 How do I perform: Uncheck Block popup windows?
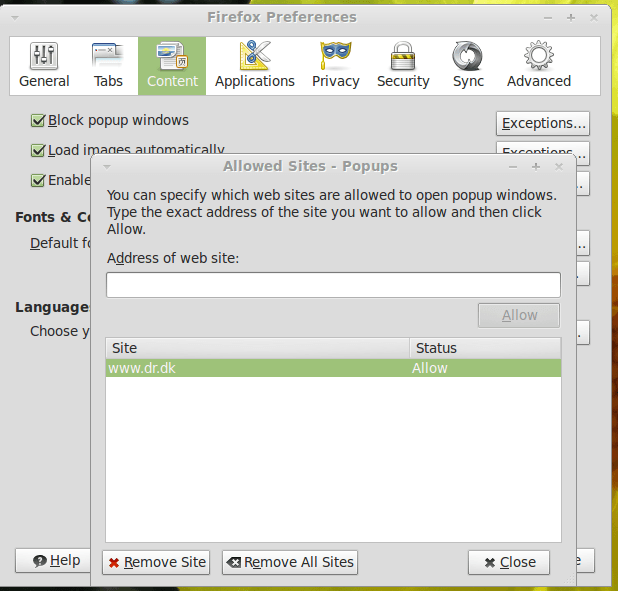click(38, 121)
